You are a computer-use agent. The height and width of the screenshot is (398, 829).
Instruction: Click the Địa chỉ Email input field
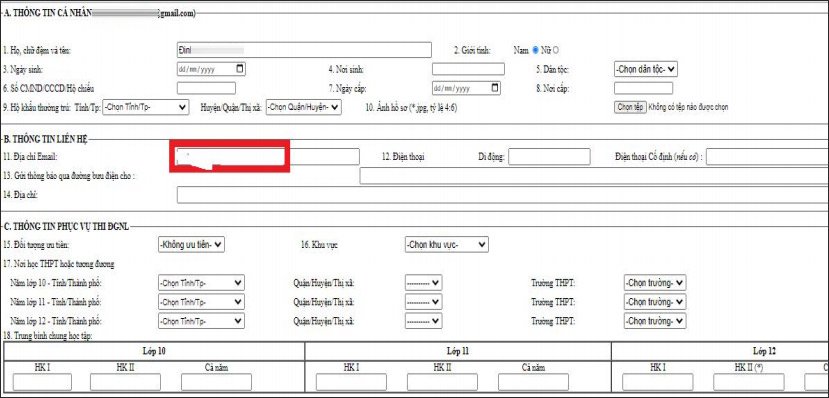coord(268,156)
